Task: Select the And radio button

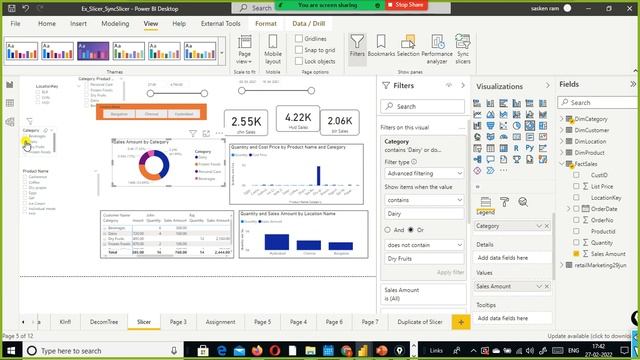Action: tap(387, 230)
